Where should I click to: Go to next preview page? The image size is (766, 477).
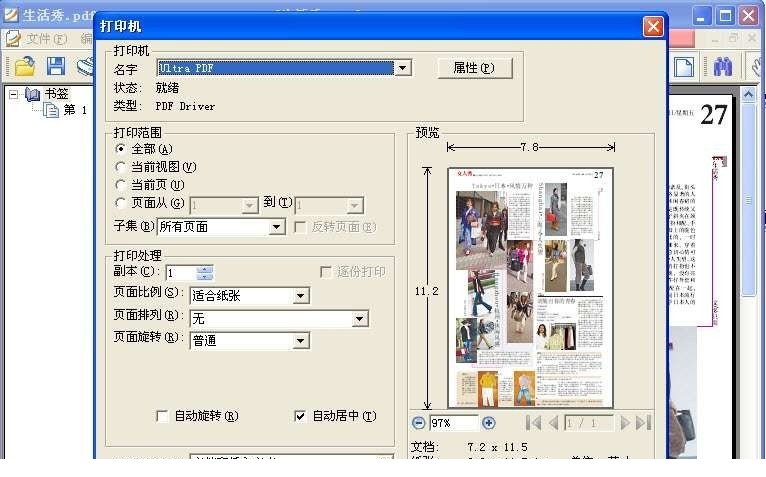pos(625,423)
